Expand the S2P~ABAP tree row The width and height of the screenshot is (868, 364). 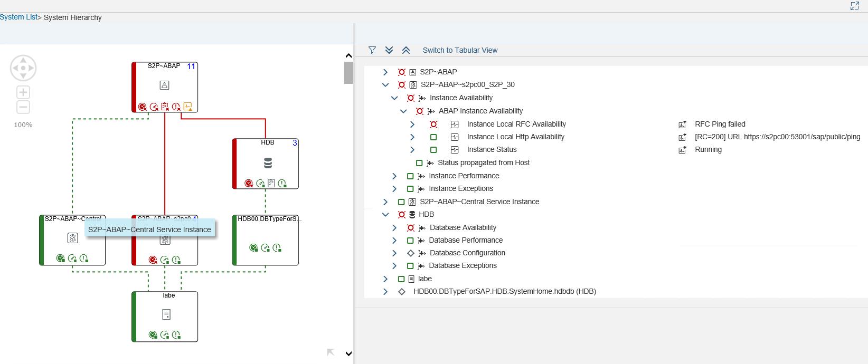point(385,72)
